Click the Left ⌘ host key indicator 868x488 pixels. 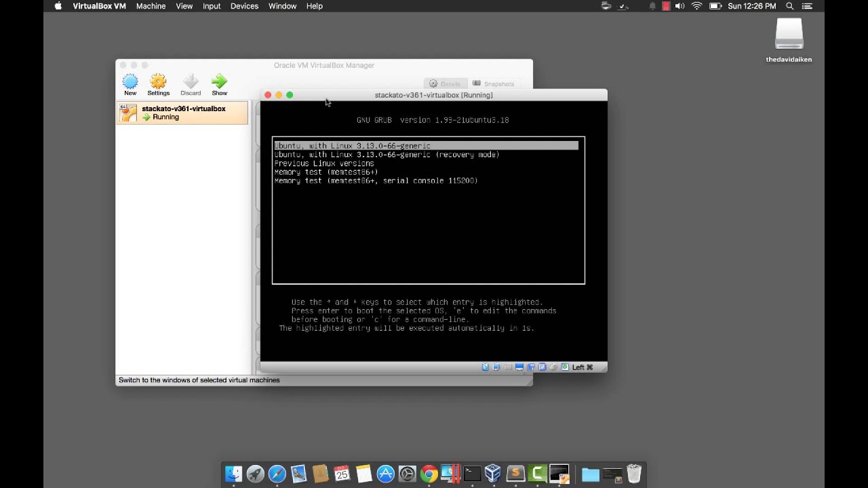[x=583, y=367]
